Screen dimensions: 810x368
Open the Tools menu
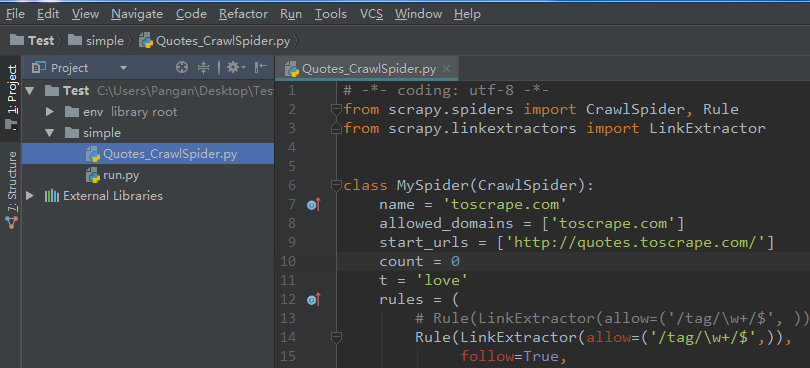[331, 14]
